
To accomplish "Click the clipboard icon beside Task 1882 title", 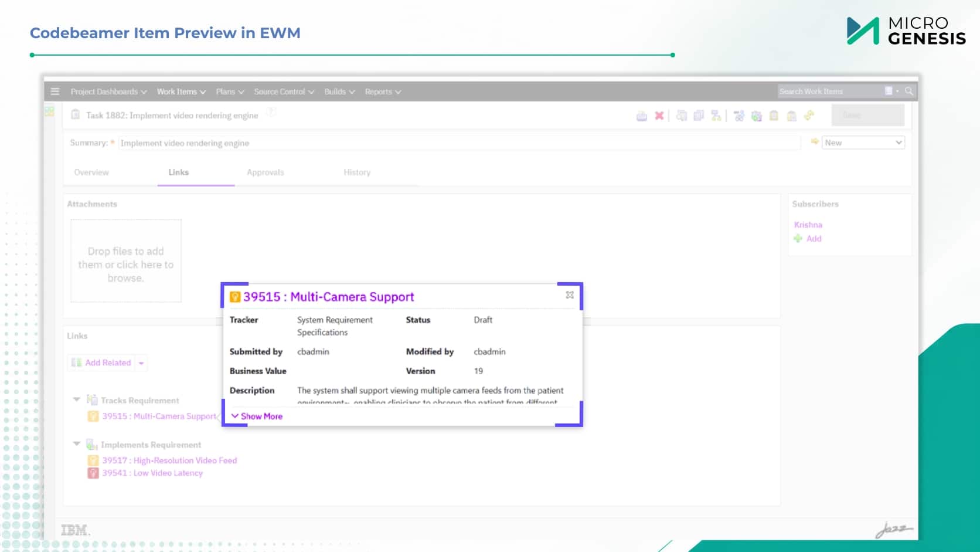I will point(75,114).
